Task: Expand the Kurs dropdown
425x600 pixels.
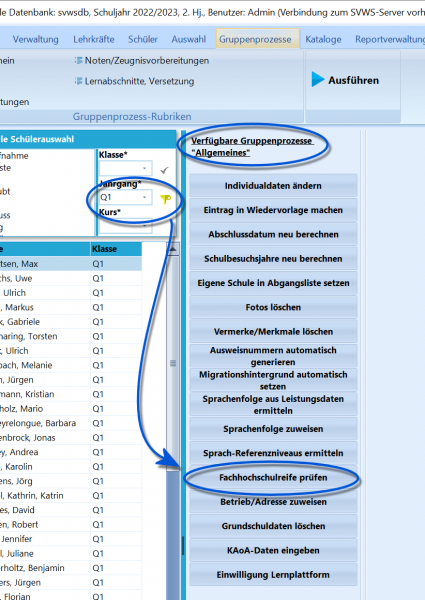Action: tap(125, 226)
